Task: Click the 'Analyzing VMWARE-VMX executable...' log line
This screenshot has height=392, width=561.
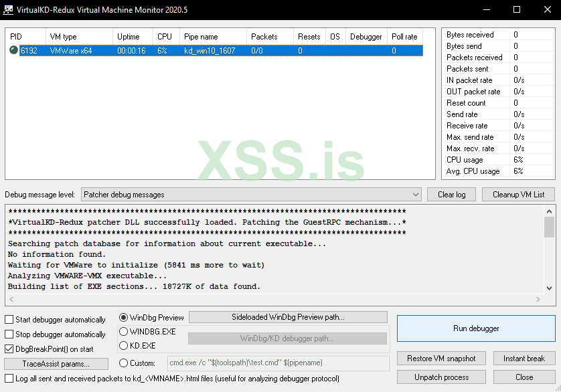Action: coord(87,276)
